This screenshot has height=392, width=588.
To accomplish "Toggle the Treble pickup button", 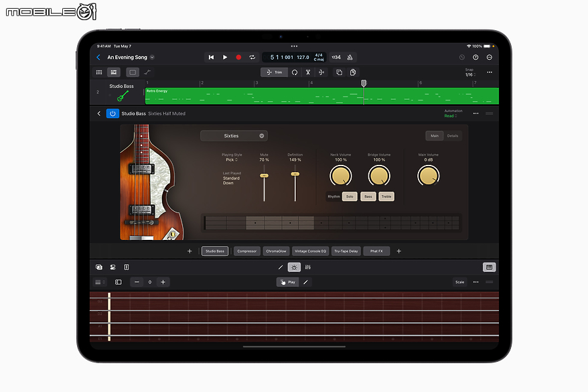I will tap(386, 196).
